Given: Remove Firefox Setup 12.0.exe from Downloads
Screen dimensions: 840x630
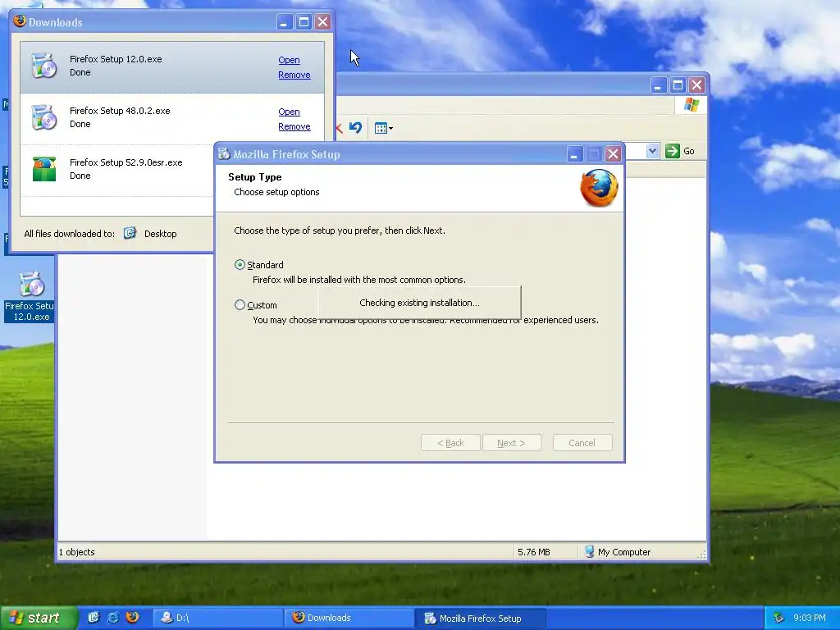Looking at the screenshot, I should point(294,75).
